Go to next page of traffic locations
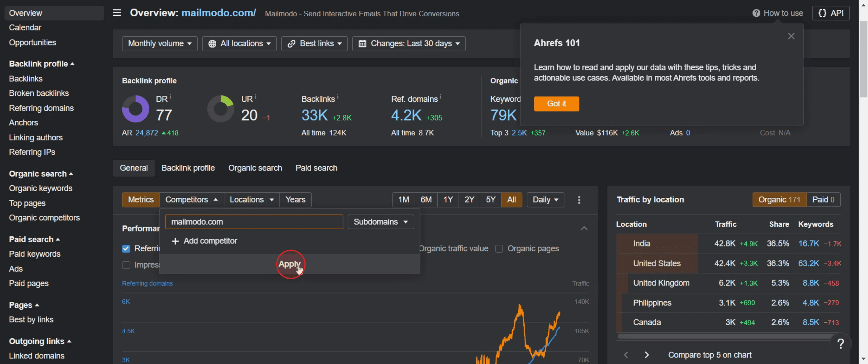The width and height of the screenshot is (868, 364). pos(646,354)
